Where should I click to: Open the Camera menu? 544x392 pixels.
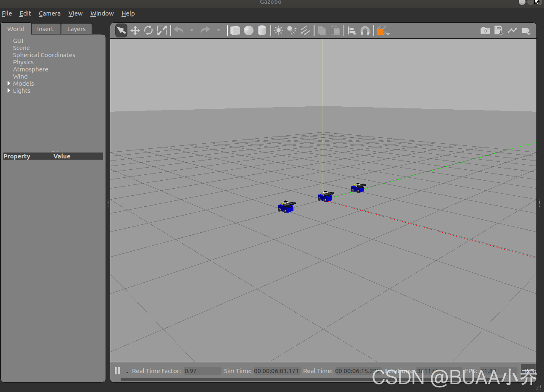click(x=50, y=13)
